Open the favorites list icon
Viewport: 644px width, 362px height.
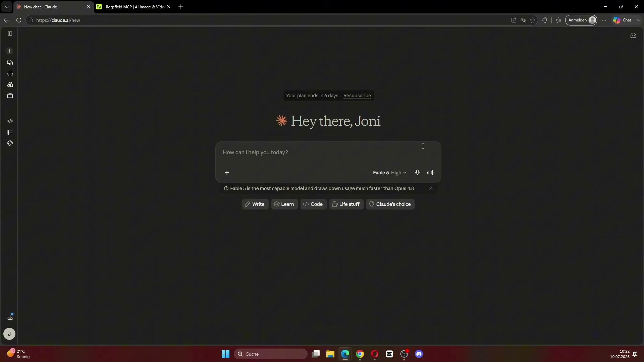click(558, 20)
